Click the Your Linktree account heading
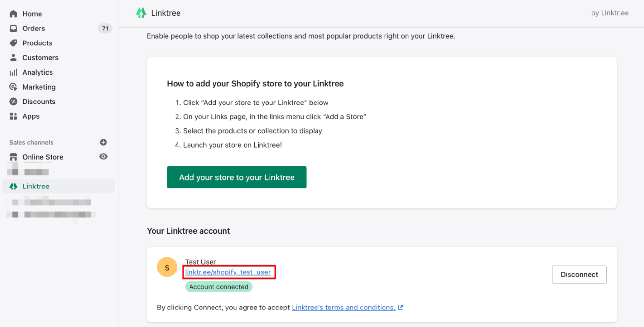This screenshot has height=327, width=644. click(189, 231)
